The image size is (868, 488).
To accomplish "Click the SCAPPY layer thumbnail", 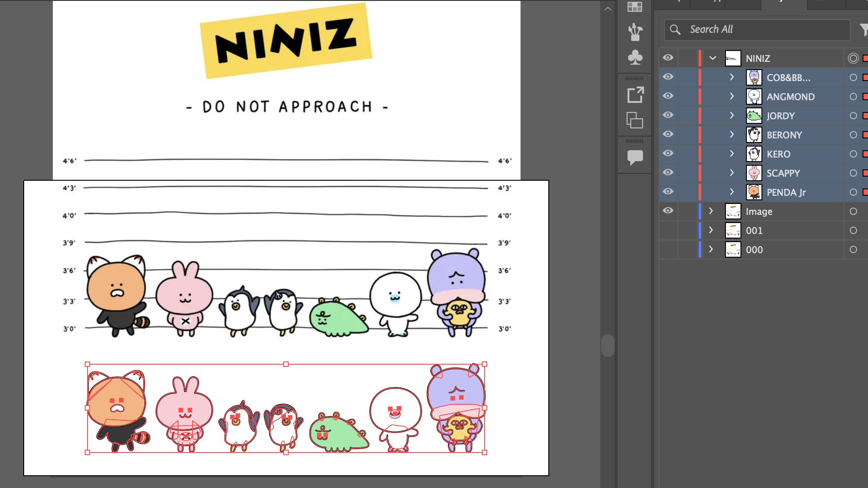I will pyautogui.click(x=754, y=173).
